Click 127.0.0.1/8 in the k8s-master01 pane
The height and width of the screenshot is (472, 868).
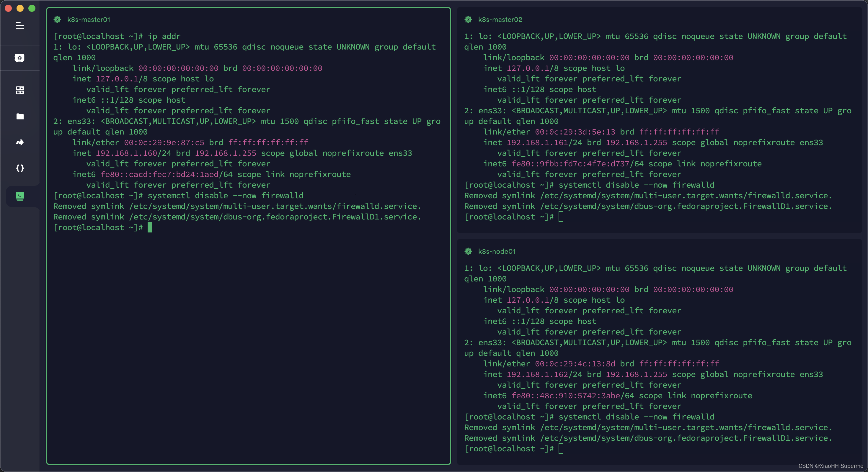pos(122,79)
